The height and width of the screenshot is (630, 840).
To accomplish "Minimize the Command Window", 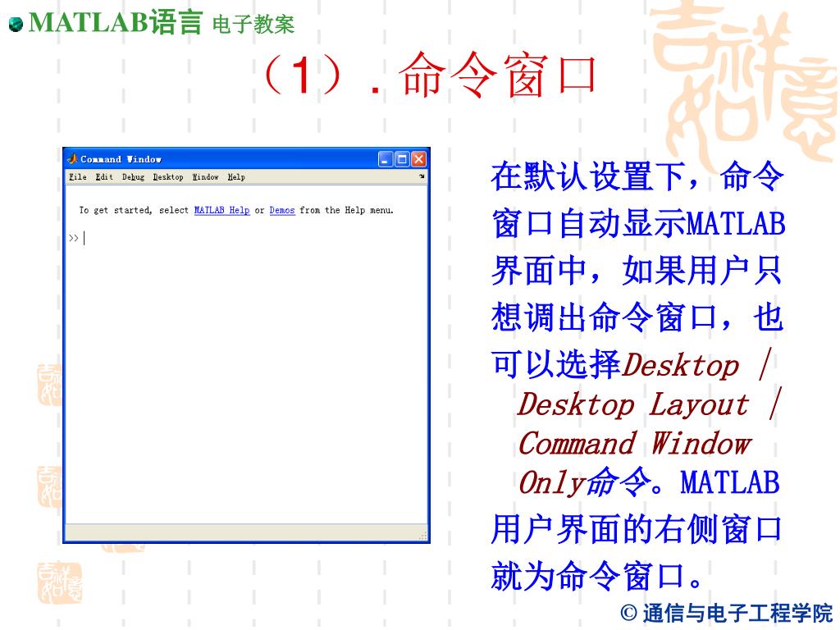I will [x=386, y=159].
